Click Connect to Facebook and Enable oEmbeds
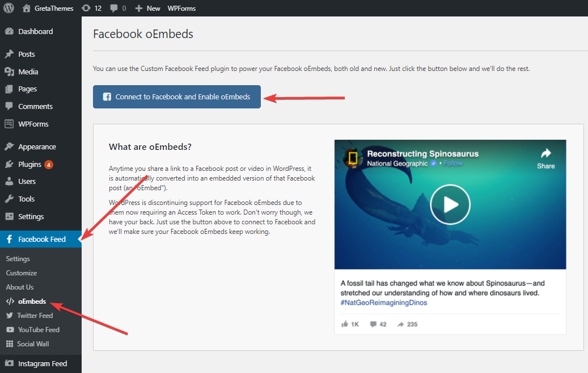588x373 pixels. coord(176,97)
